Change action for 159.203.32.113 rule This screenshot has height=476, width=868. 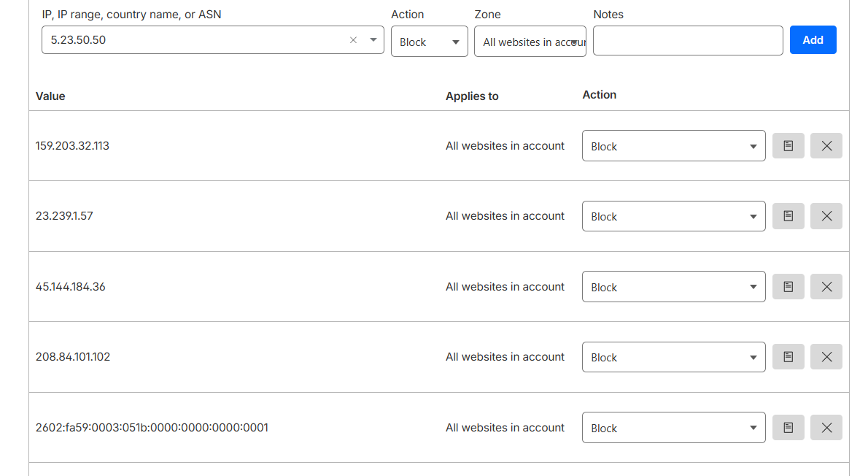tap(673, 146)
